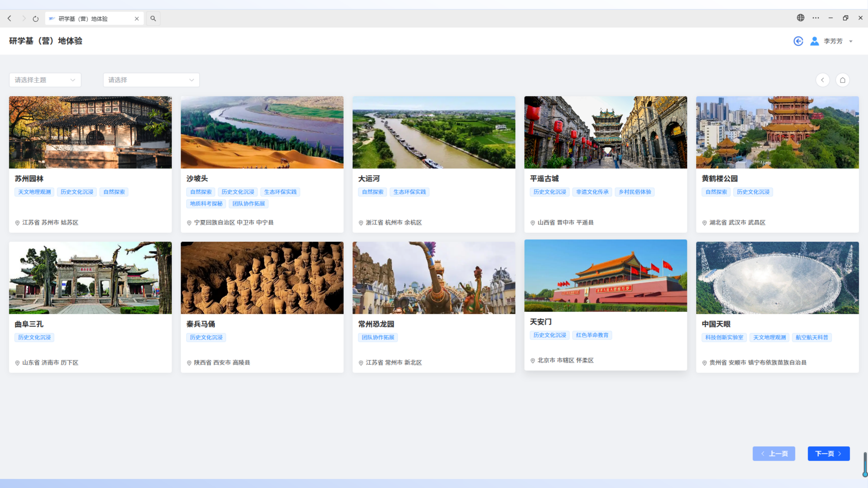
Task: Open the three-dots more options menu
Action: [x=816, y=18]
